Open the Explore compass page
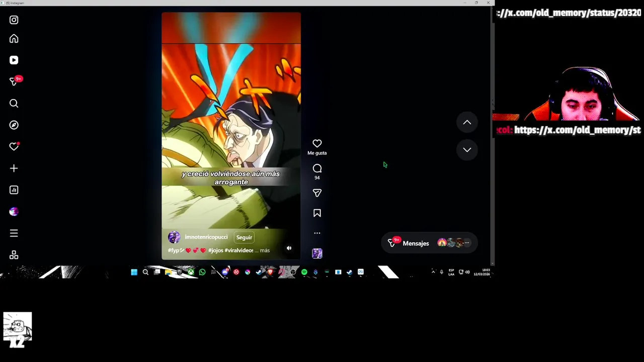Image resolution: width=644 pixels, height=362 pixels. coord(14,125)
